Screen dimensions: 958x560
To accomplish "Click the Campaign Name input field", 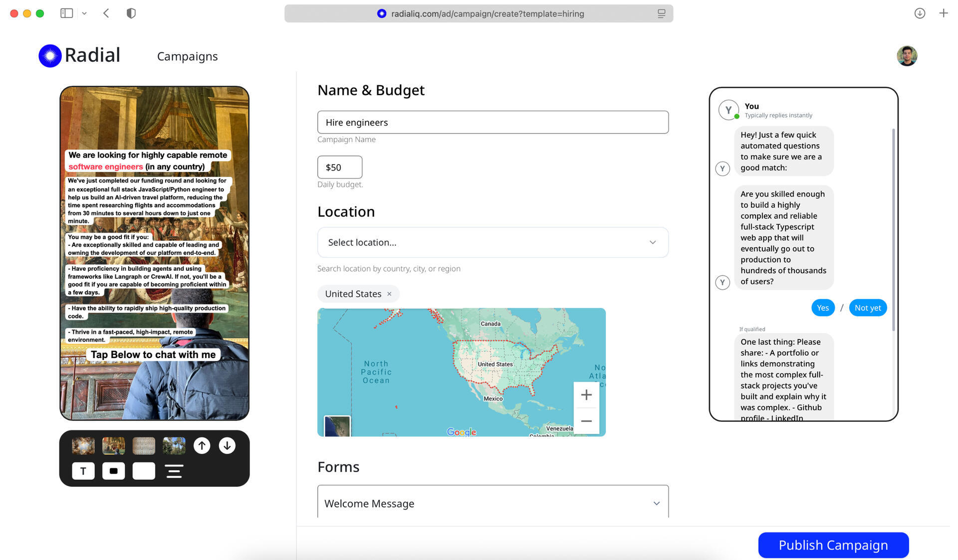I will click(492, 122).
